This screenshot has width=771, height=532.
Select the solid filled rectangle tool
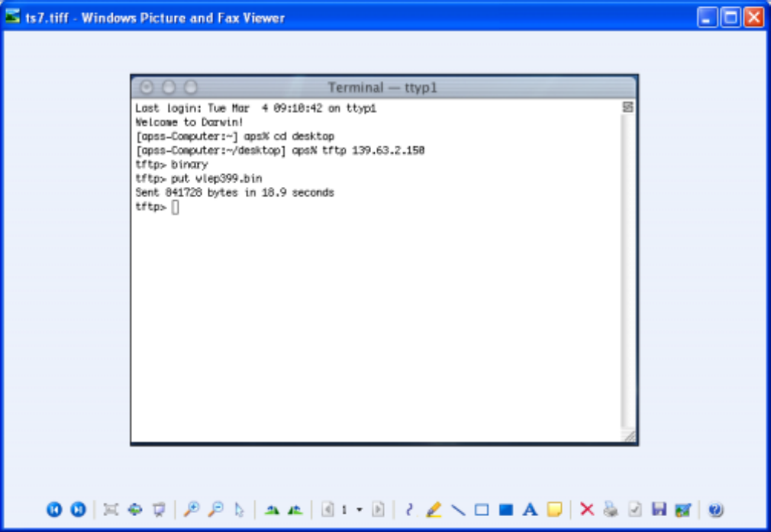[x=506, y=510]
